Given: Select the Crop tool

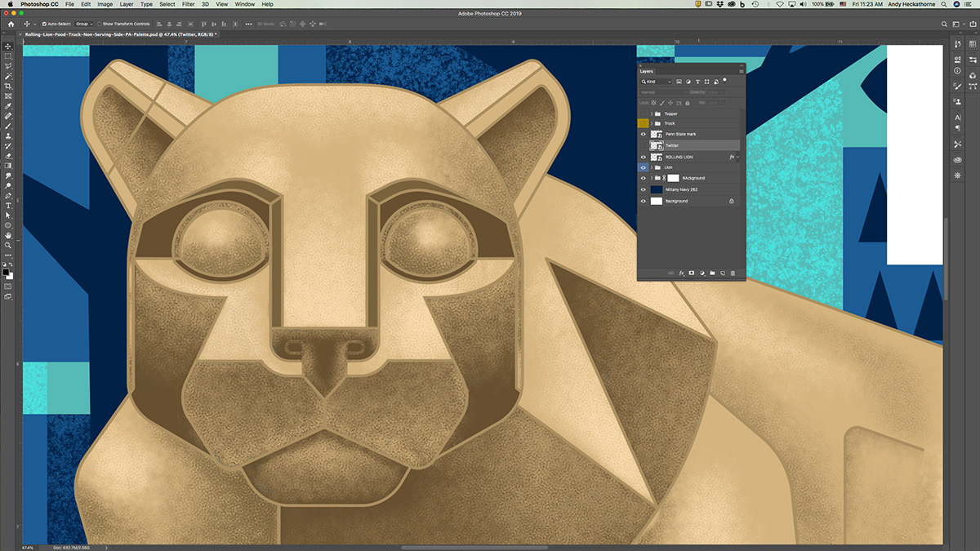Looking at the screenshot, I should pos(8,85).
